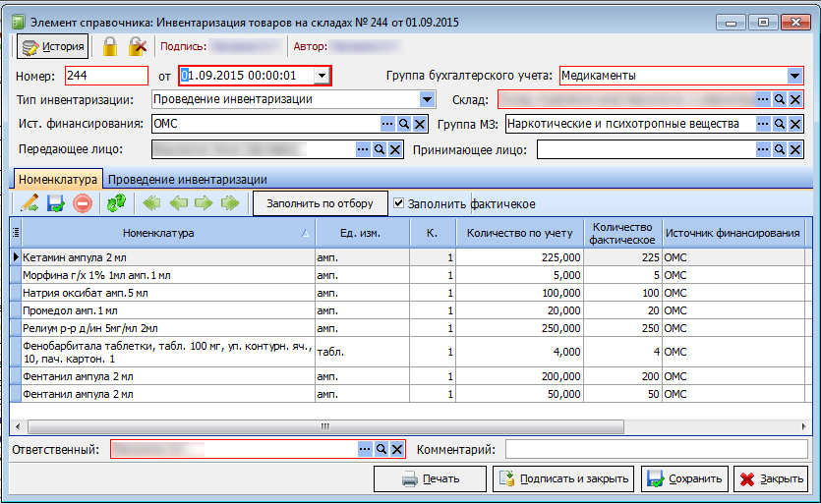Click the red minus delete row icon
The image size is (821, 504).
pos(83,203)
